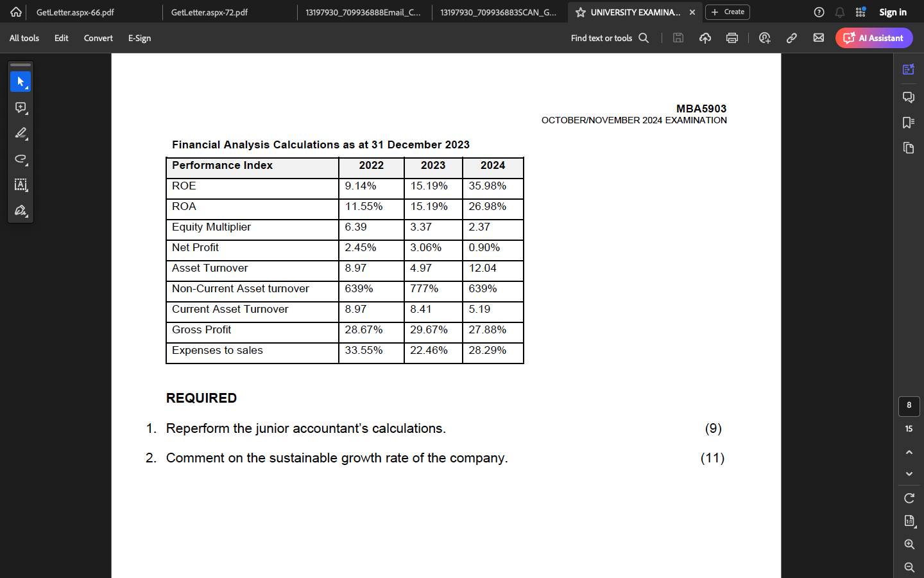Switch to 13197930_709936888Email tab
Image resolution: width=924 pixels, height=578 pixels.
tap(364, 12)
